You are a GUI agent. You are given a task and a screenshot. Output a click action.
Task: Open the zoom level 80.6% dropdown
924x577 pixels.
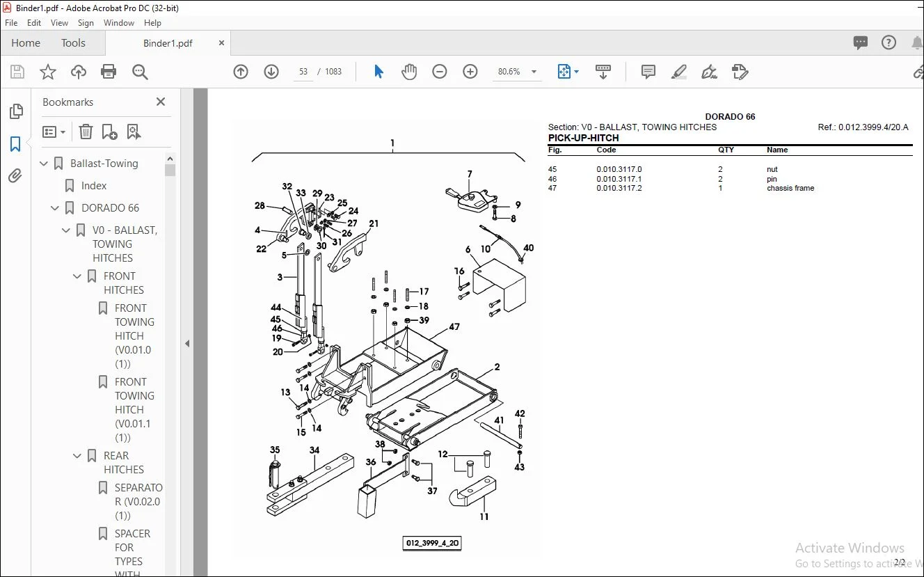(534, 72)
